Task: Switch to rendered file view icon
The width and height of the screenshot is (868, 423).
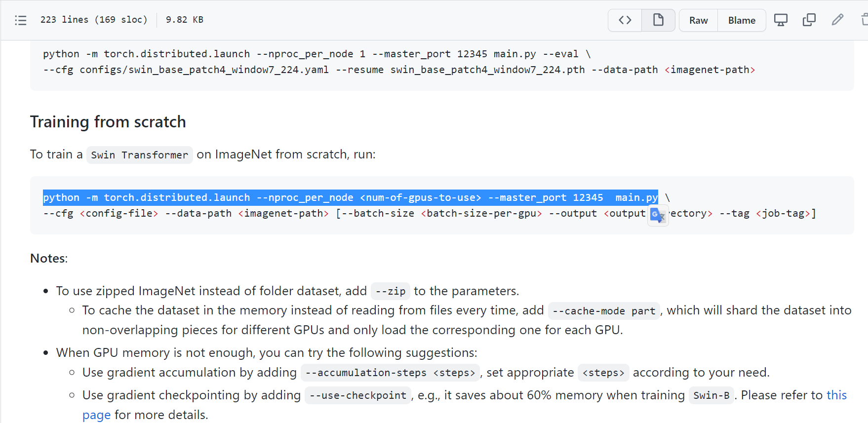Action: pos(658,20)
